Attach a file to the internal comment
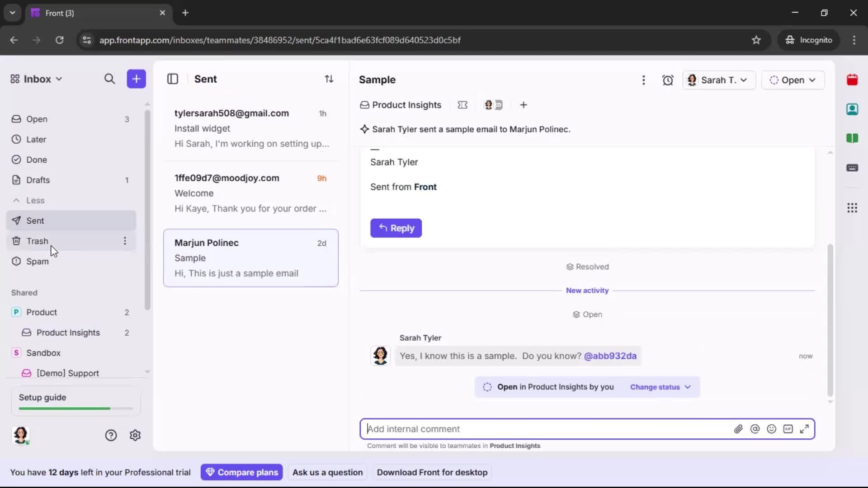The height and width of the screenshot is (488, 868). [x=739, y=429]
